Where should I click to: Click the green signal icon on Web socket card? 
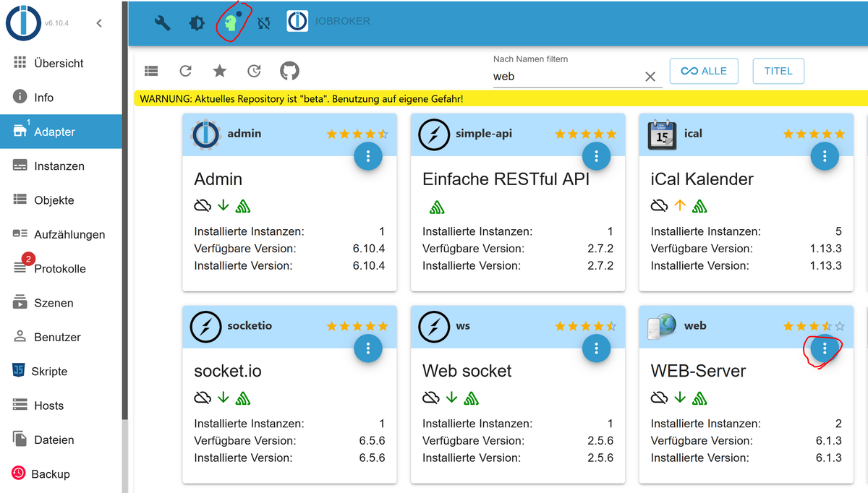(472, 398)
